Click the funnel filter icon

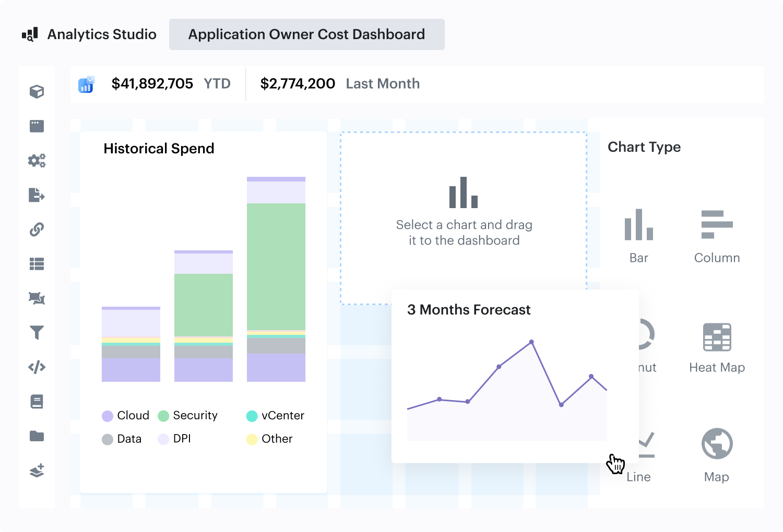[x=37, y=332]
